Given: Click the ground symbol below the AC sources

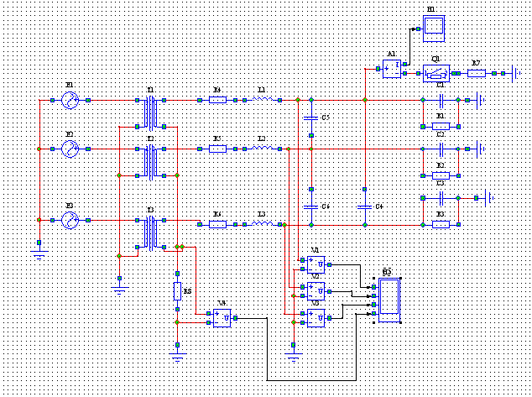Looking at the screenshot, I should 39,255.
